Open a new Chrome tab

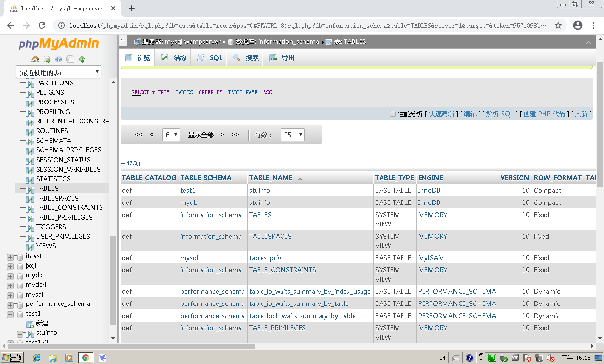click(x=132, y=8)
